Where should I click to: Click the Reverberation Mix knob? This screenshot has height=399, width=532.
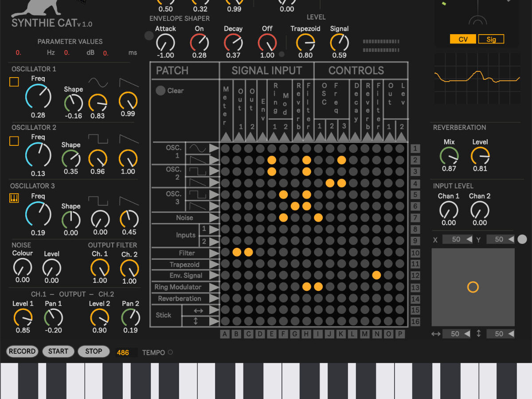(449, 156)
